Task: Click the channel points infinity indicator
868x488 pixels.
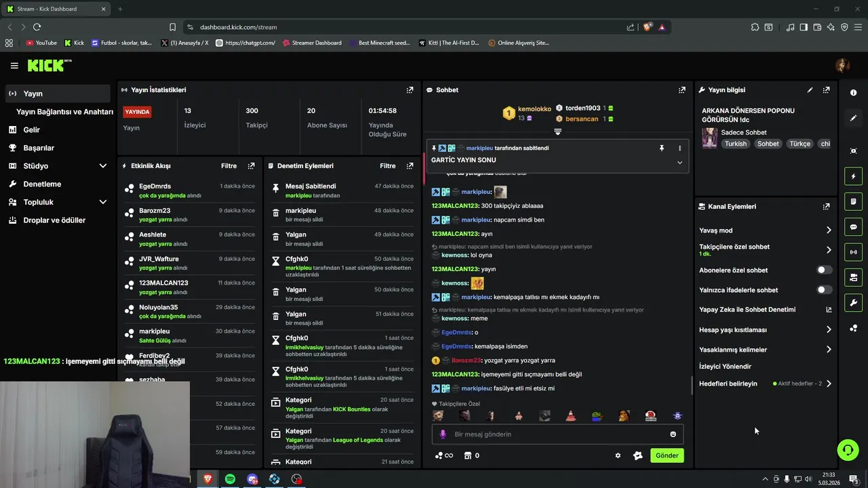Action: coord(443,455)
